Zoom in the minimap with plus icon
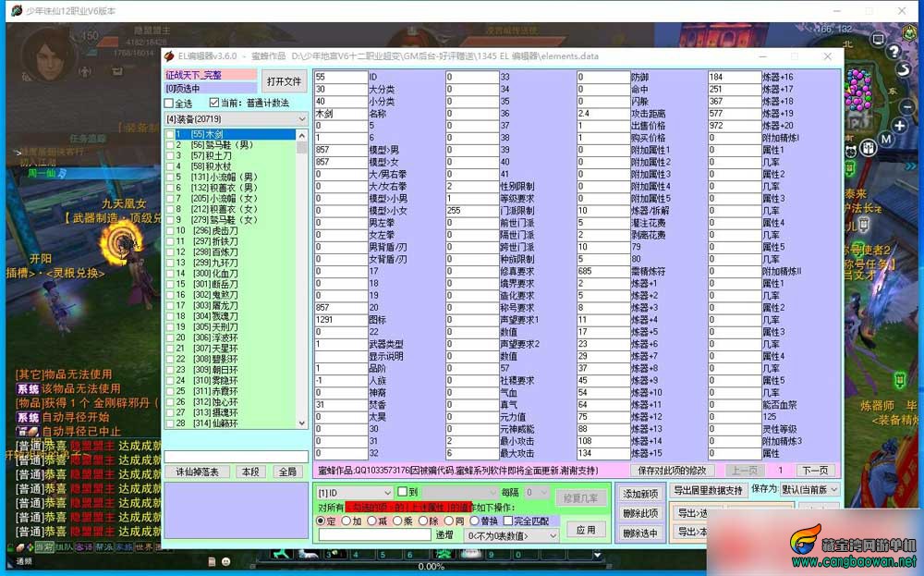This screenshot has height=576, width=924. click(899, 126)
